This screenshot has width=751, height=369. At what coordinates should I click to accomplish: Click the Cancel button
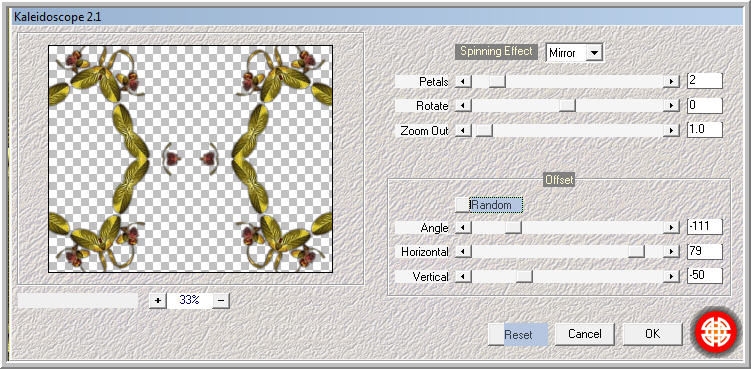click(x=584, y=334)
